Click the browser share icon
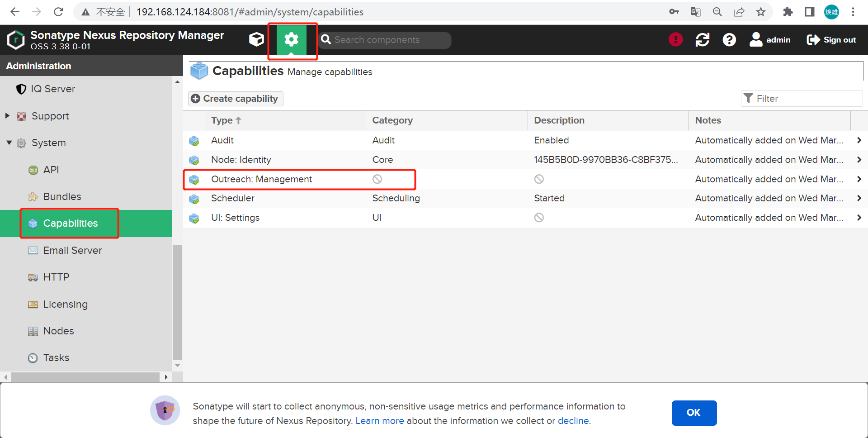 click(739, 12)
